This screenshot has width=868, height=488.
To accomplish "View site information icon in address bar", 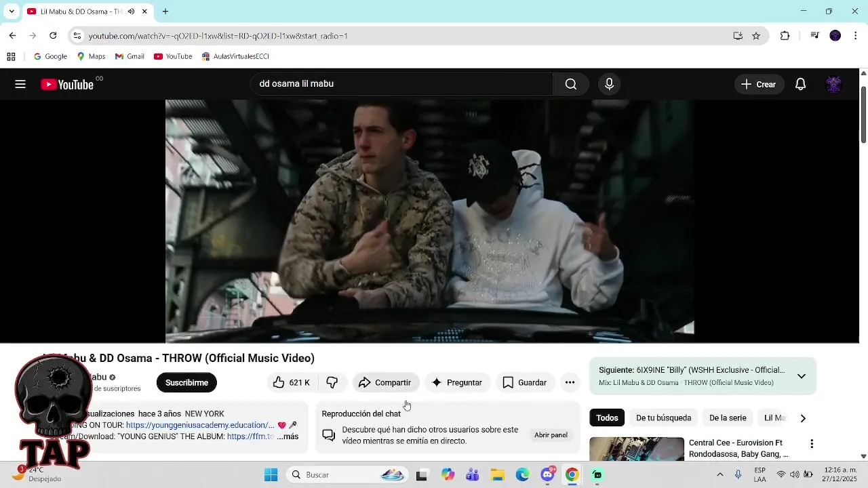I will point(77,36).
